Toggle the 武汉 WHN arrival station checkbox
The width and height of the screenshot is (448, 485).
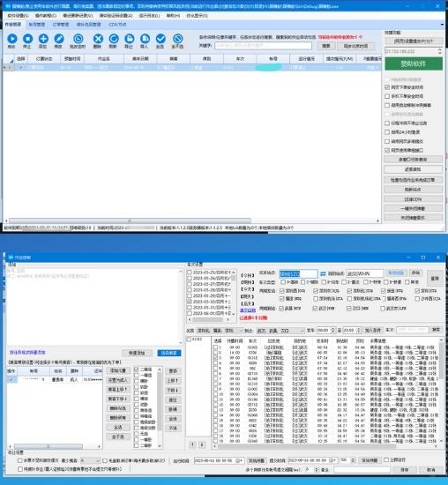point(315,309)
